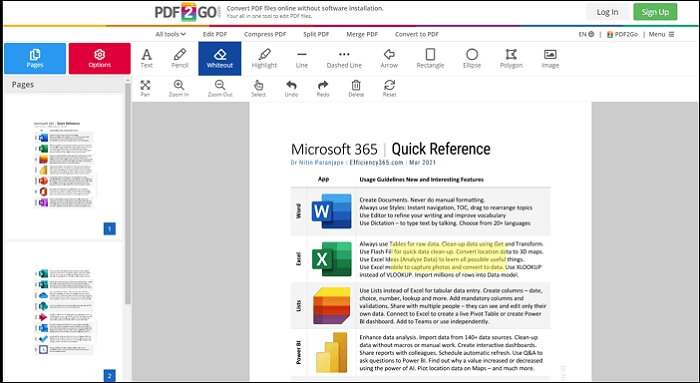700x383 pixels.
Task: Open Convert to PDF
Action: point(417,34)
